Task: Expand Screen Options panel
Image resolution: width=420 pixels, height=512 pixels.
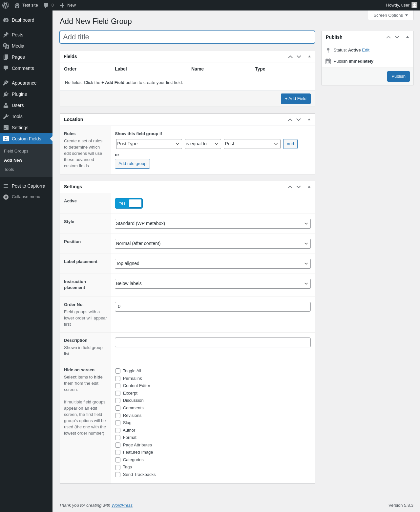Action: point(390,15)
